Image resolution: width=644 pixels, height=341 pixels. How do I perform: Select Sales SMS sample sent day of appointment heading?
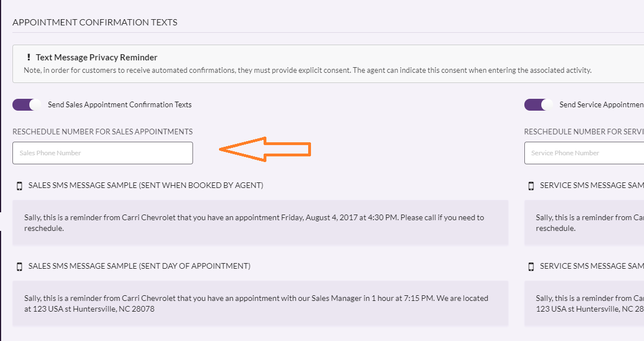[x=139, y=266]
